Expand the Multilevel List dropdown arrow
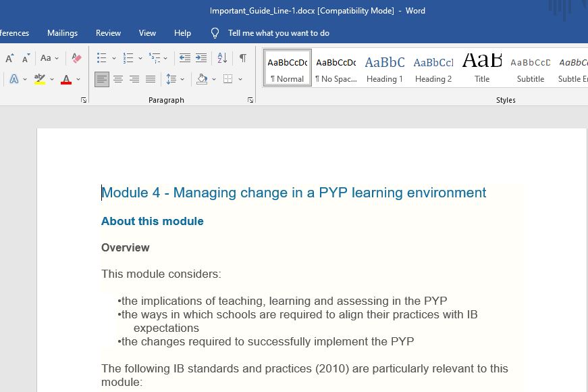Viewport: 588px width, 392px height. coord(165,58)
